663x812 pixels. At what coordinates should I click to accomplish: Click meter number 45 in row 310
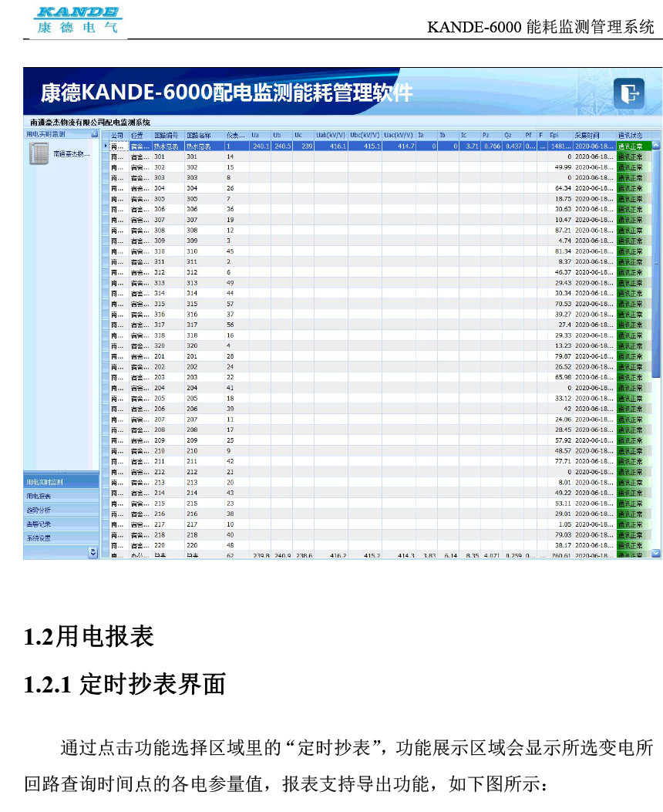pos(231,251)
